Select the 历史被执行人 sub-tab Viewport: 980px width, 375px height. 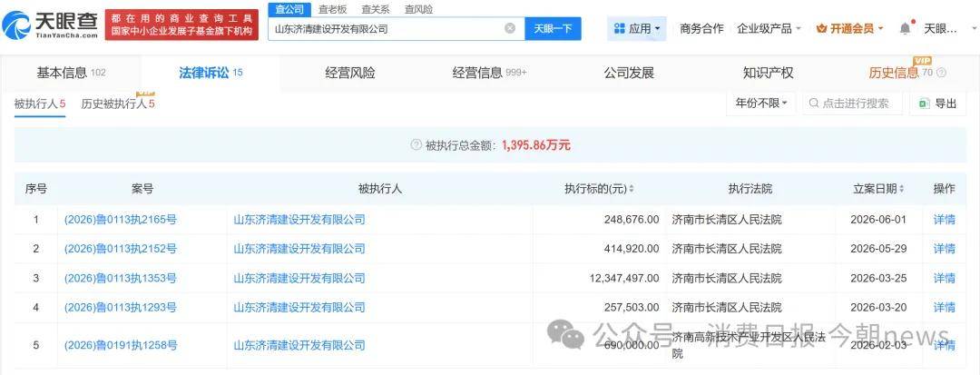pos(117,104)
